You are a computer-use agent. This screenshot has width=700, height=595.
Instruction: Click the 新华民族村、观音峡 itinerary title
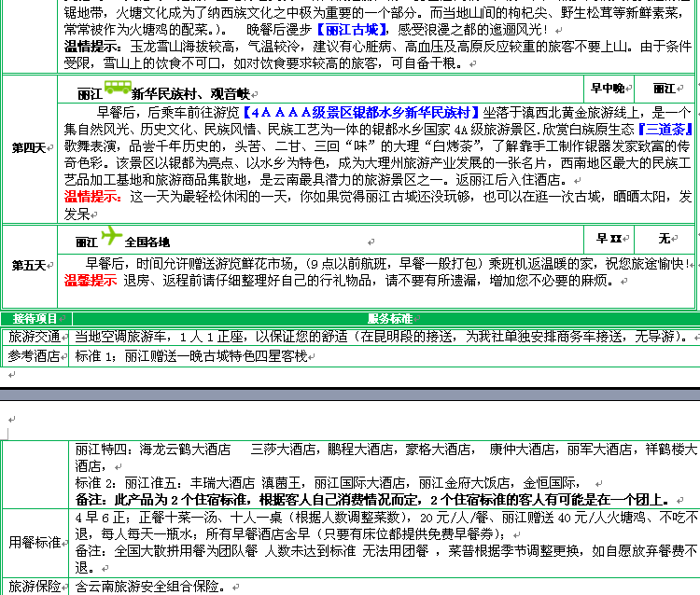click(190, 94)
